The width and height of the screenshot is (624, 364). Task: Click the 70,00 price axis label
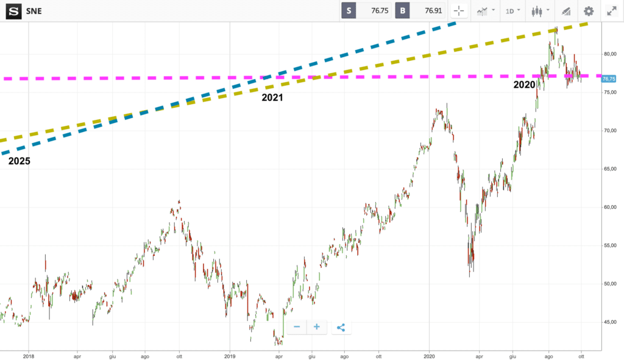(x=609, y=130)
